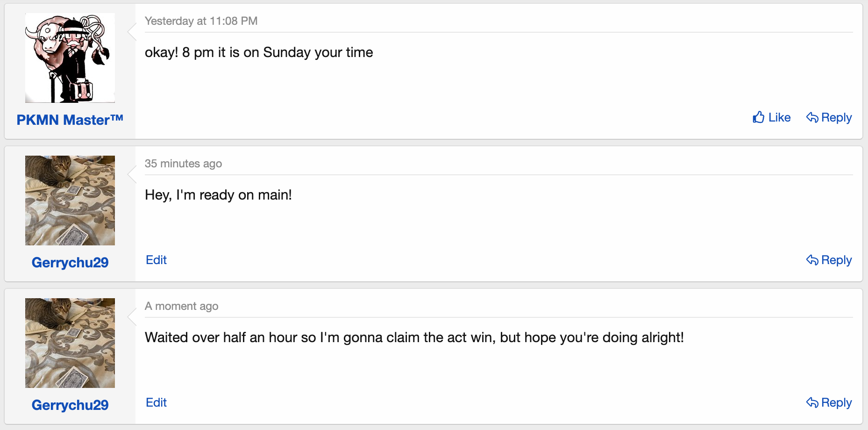Reply to the 'Hey, I'm ready on main!' post

(836, 260)
